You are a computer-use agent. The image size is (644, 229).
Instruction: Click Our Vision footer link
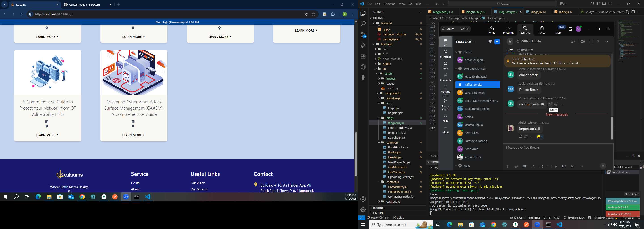tap(198, 183)
